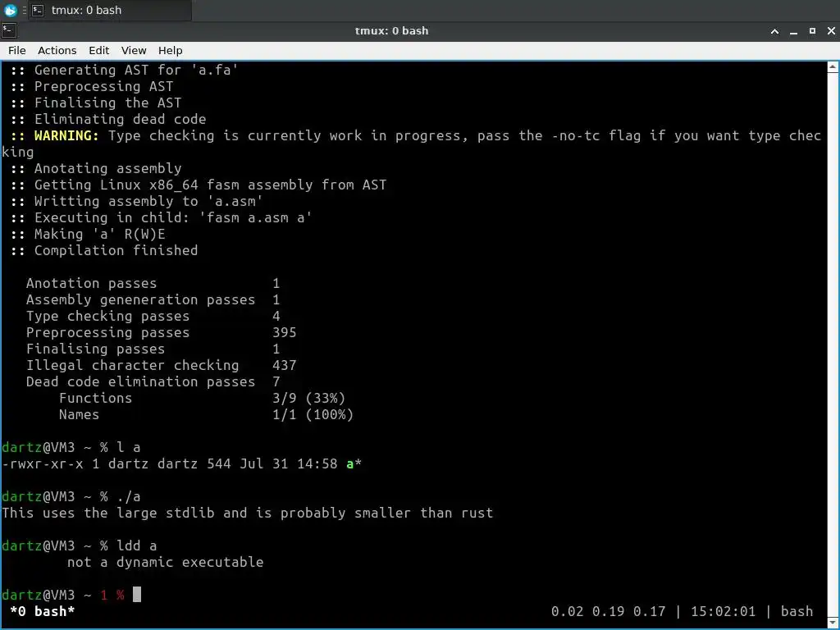Click the terminal icon in the taskbar entry
Viewport: 840px width, 630px height.
click(x=38, y=10)
